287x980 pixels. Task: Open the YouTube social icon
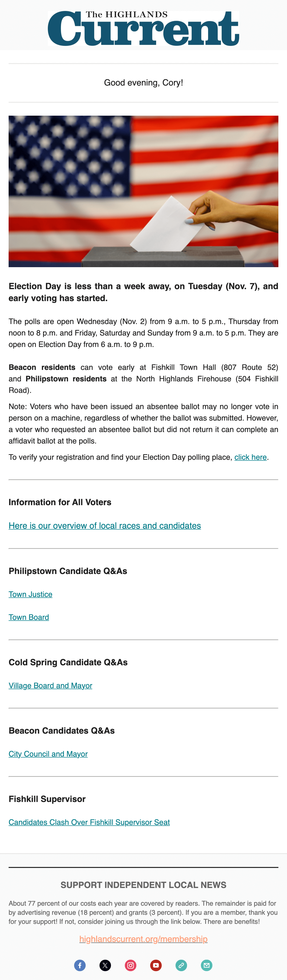[x=156, y=965]
